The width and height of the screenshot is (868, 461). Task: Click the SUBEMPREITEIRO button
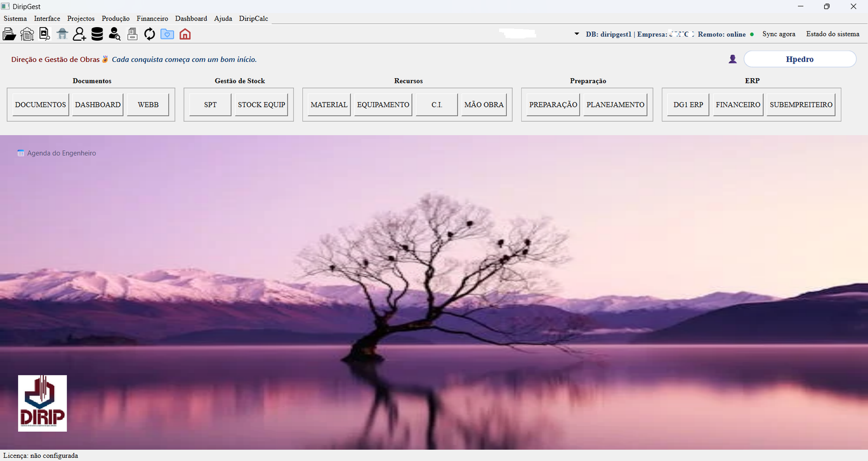[x=801, y=105]
